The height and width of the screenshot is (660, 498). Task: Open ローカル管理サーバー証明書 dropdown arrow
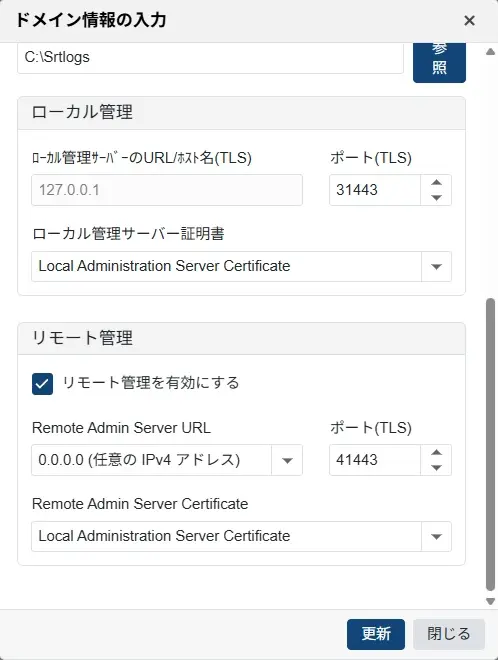coord(436,266)
